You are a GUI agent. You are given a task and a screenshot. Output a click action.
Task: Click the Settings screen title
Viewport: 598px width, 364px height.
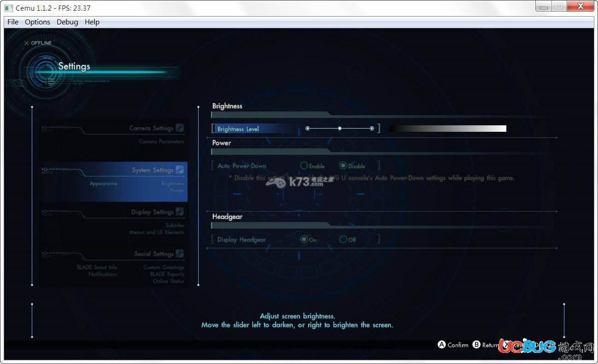[x=74, y=66]
